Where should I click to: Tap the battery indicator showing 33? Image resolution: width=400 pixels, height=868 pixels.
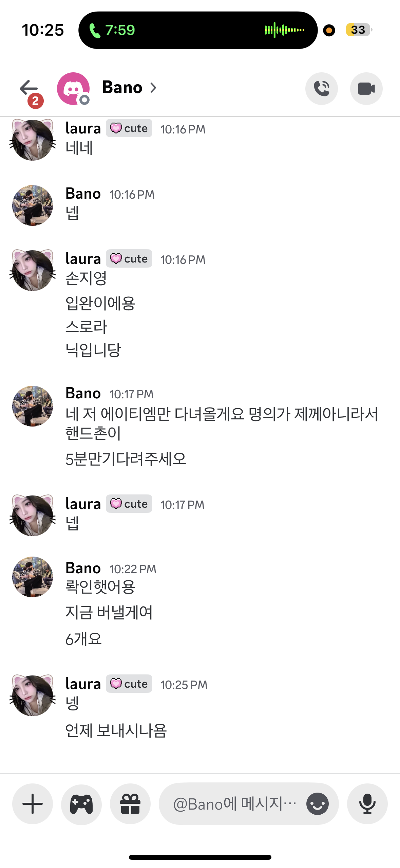[358, 30]
